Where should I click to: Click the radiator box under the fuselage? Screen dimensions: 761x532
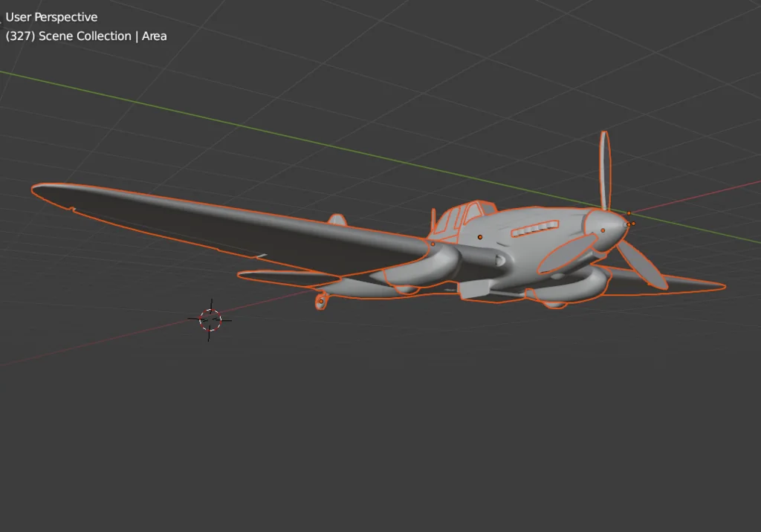[476, 291]
